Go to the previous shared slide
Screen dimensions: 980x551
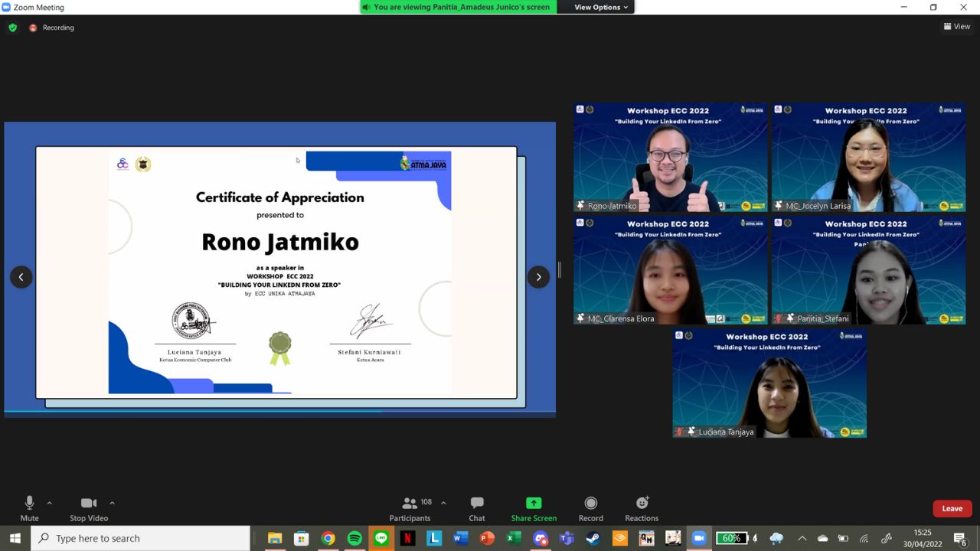coord(21,277)
